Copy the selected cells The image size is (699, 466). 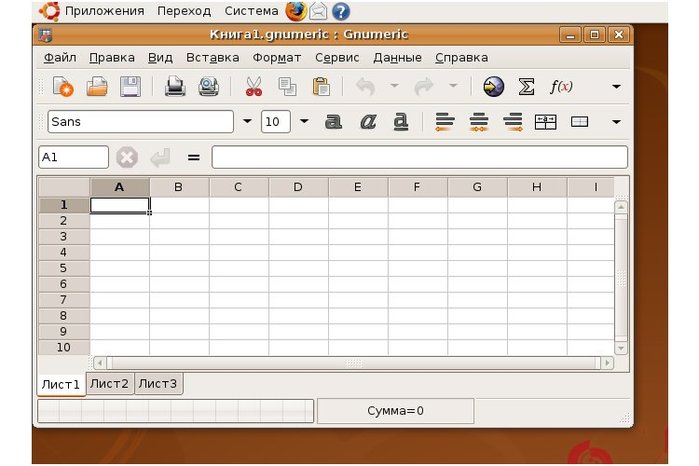coord(287,87)
